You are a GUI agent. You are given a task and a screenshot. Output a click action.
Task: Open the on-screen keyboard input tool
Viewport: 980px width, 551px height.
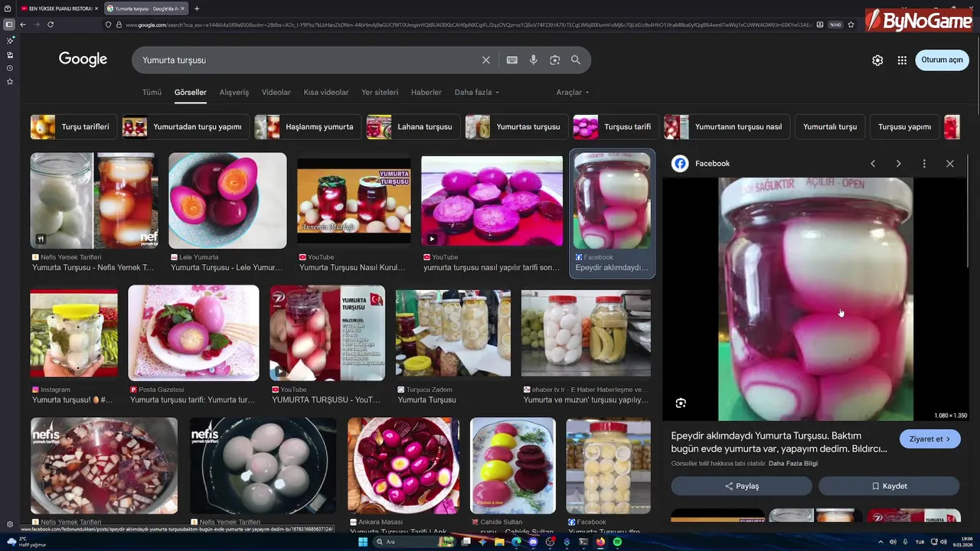(x=512, y=60)
